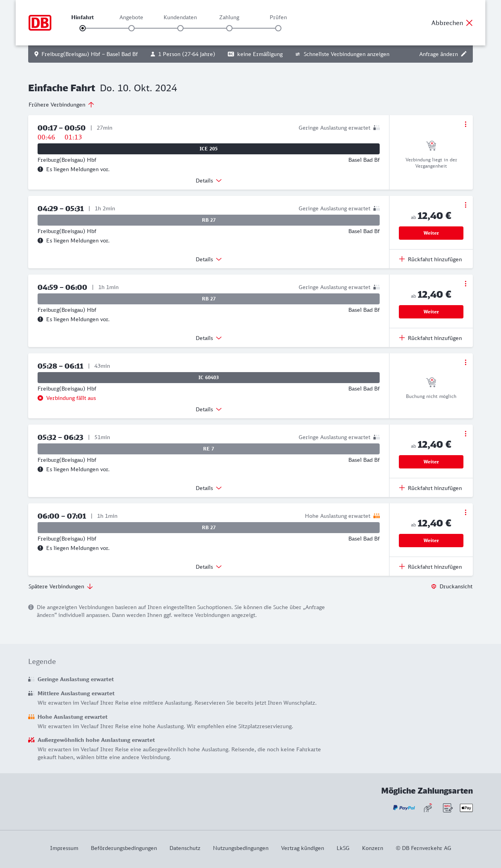Click the Apple Pay payment icon

point(466,808)
